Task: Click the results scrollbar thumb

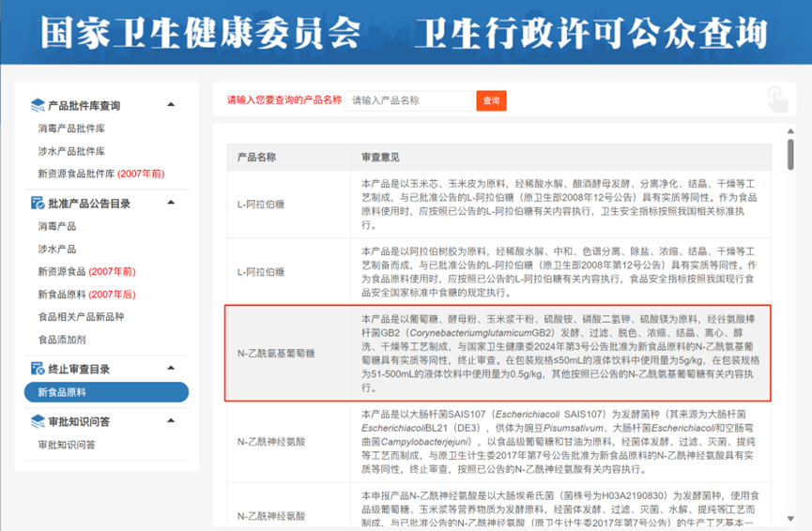Action: tap(790, 154)
